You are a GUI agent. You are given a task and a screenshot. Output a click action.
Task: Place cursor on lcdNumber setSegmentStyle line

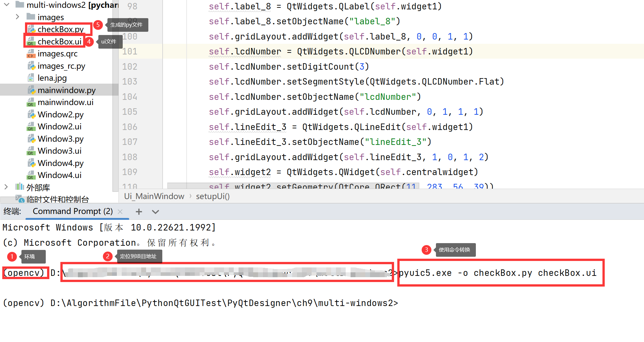356,81
